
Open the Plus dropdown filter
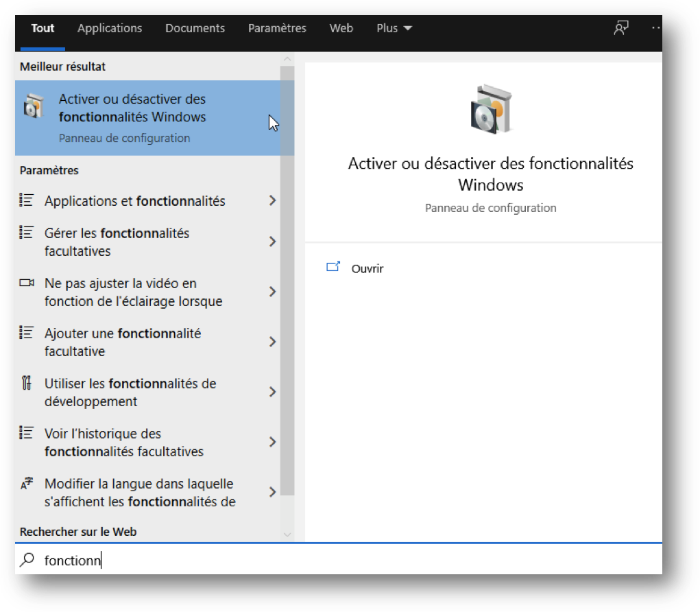click(394, 28)
